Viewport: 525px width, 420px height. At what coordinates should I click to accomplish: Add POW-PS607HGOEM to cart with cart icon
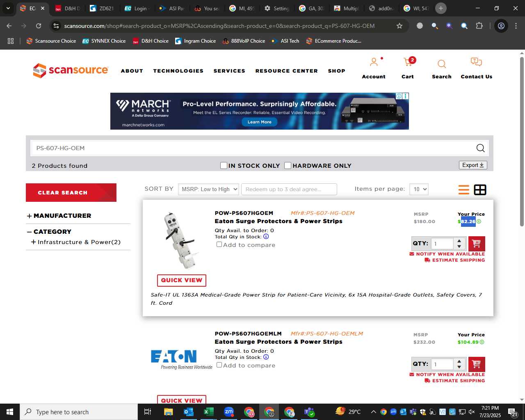(x=477, y=244)
